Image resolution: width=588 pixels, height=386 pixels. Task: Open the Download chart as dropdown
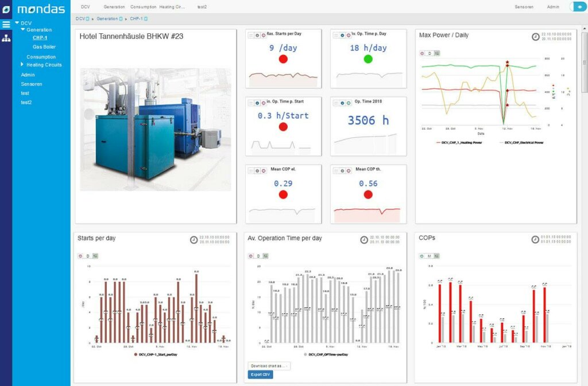pyautogui.click(x=269, y=366)
